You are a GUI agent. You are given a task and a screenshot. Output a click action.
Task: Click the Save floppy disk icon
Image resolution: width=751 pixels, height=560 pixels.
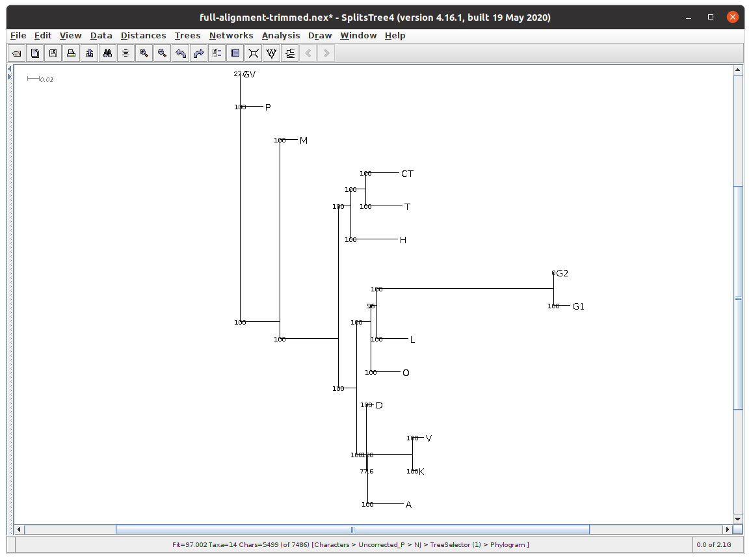click(x=53, y=53)
